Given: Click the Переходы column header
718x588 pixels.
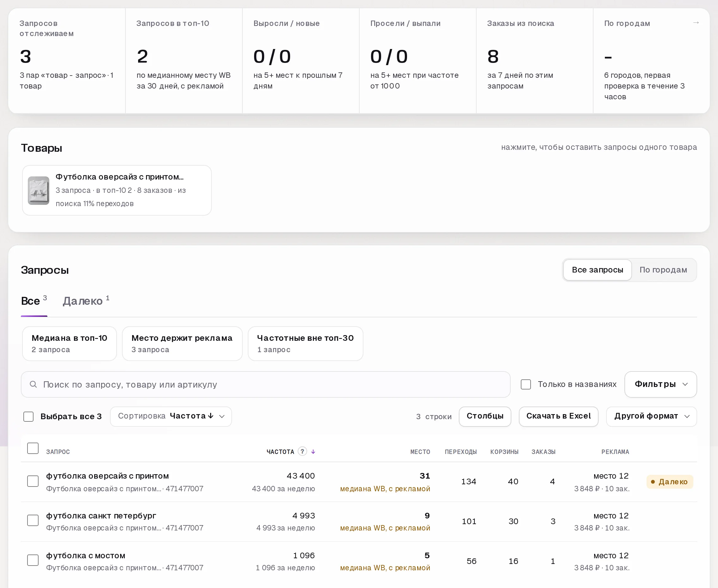Looking at the screenshot, I should pos(461,452).
